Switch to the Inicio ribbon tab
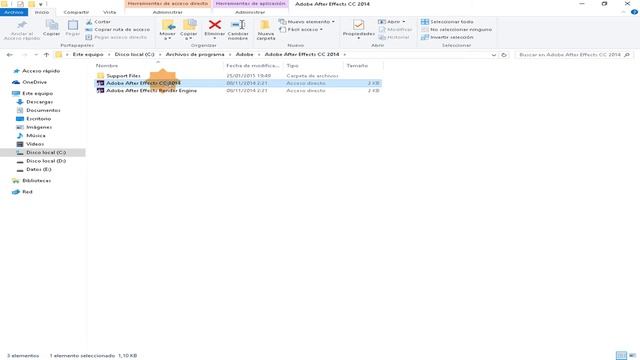 [42, 12]
